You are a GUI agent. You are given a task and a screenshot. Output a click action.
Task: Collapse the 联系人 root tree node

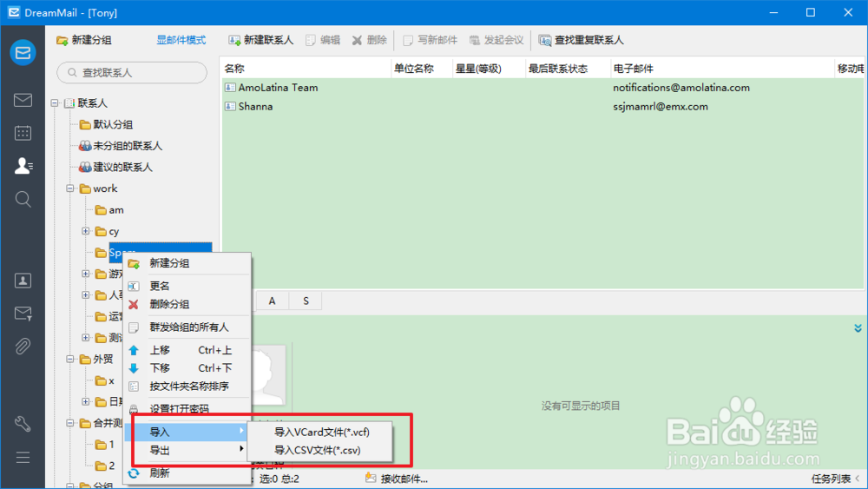point(55,103)
